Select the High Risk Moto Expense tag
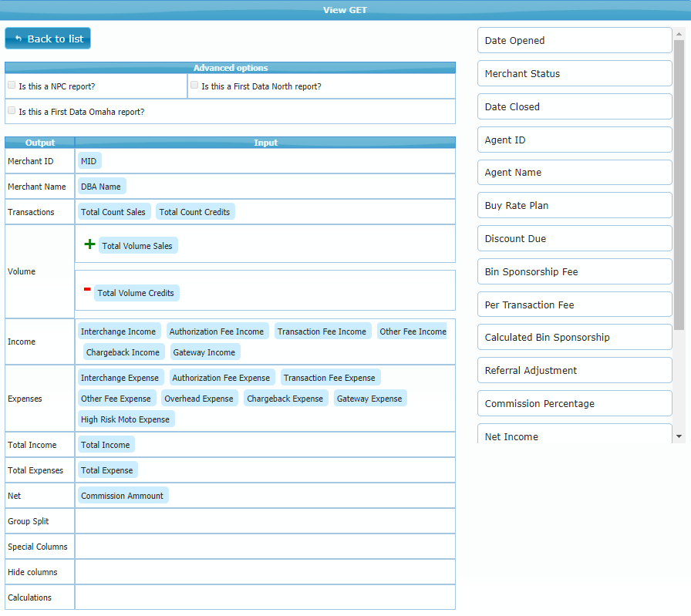Image resolution: width=691 pixels, height=616 pixels. (x=125, y=419)
